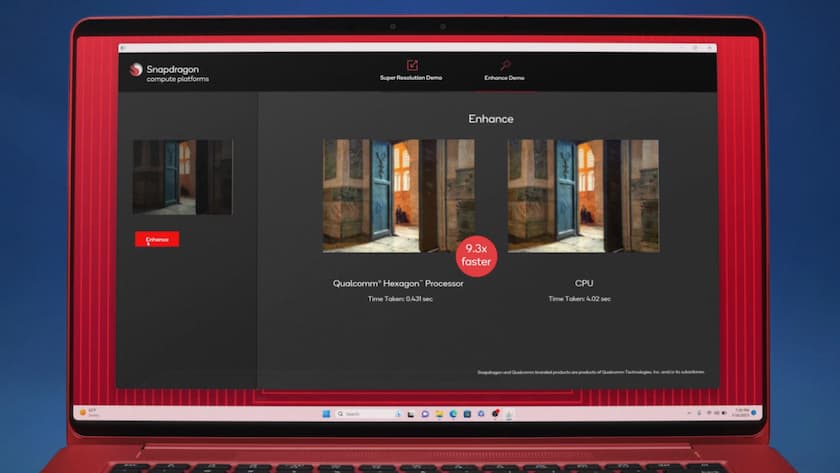Open the Windows Start menu

point(326,414)
